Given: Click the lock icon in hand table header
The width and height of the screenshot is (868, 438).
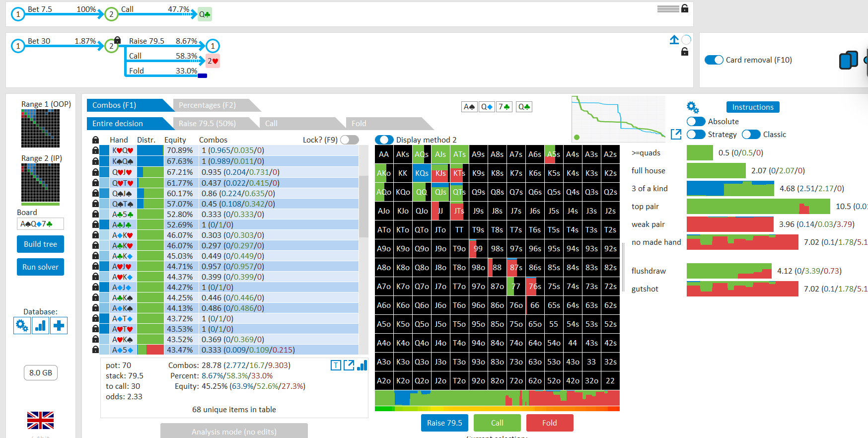Looking at the screenshot, I should [95, 140].
